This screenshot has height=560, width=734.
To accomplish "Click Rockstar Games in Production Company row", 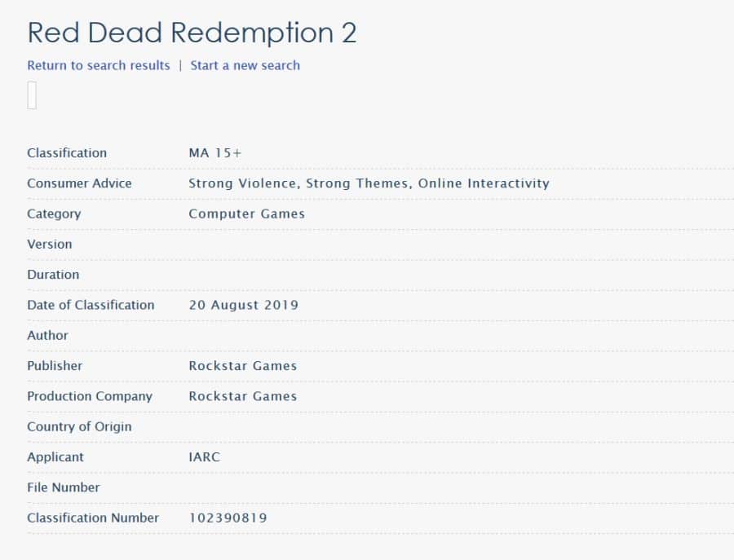I will (x=242, y=396).
